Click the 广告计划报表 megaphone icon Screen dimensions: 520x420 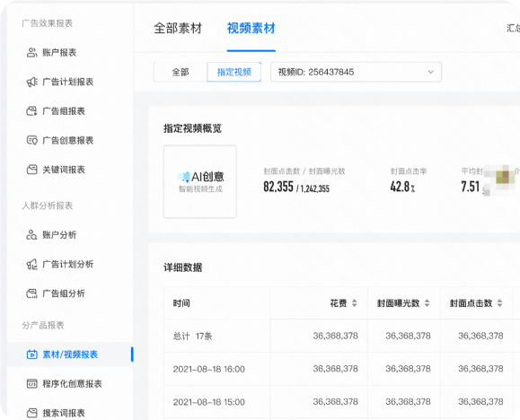tap(31, 82)
